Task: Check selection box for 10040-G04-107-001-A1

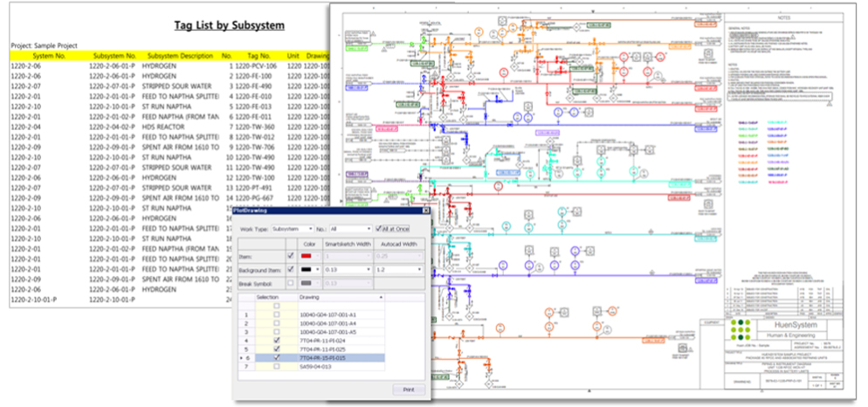Action: pos(277,315)
